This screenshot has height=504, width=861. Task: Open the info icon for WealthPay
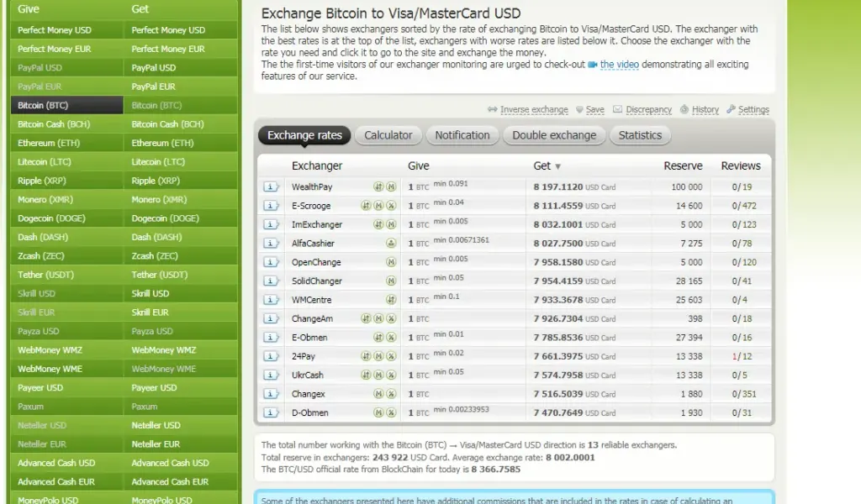click(270, 187)
